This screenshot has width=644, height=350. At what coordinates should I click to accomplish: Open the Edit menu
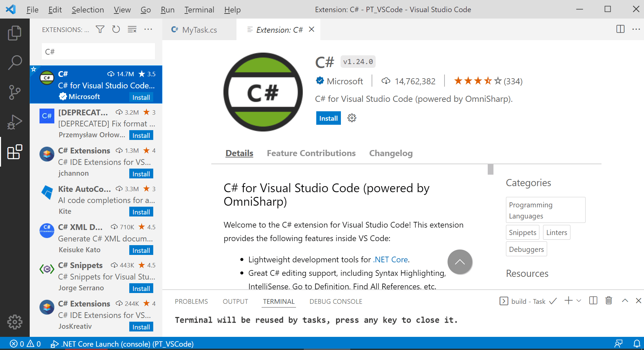click(55, 9)
